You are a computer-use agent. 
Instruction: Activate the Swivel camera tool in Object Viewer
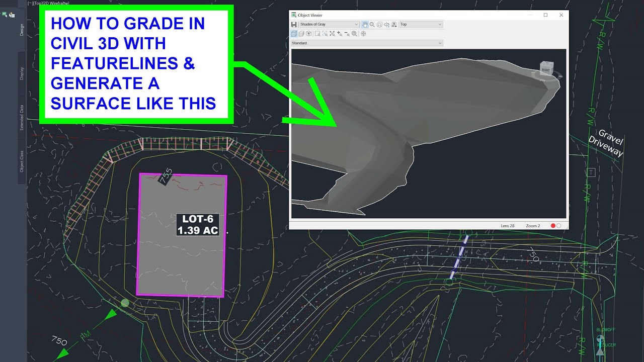coord(386,25)
